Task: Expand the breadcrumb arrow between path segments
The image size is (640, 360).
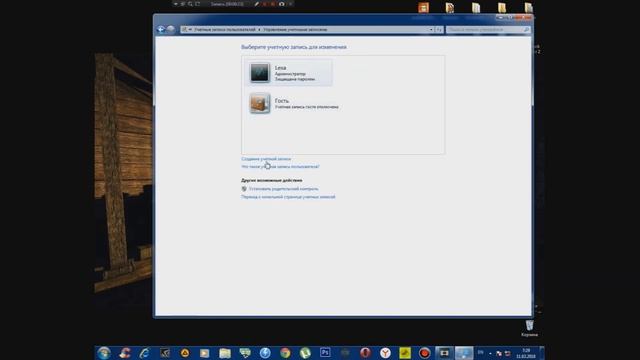Action: click(x=259, y=29)
